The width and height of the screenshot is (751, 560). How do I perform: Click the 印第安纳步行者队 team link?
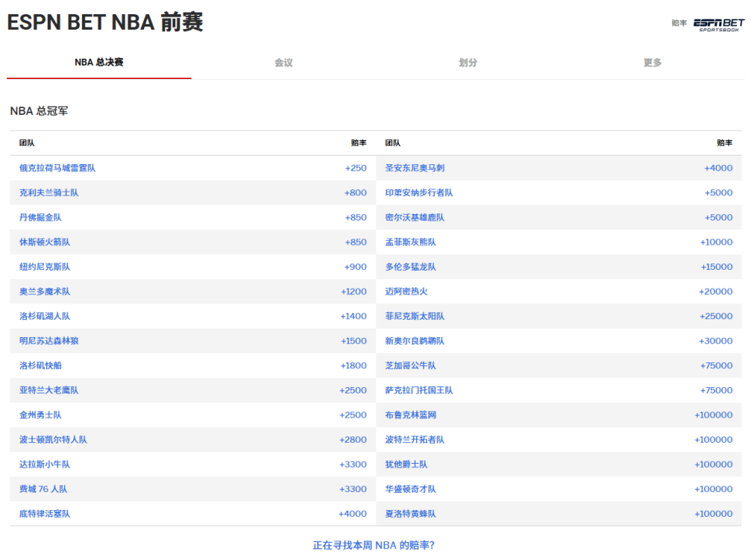tap(419, 192)
